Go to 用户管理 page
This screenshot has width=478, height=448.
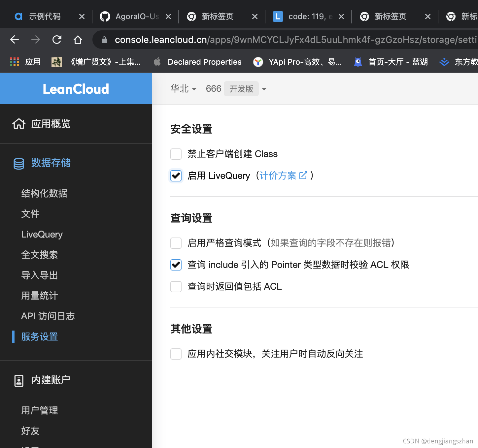click(39, 410)
